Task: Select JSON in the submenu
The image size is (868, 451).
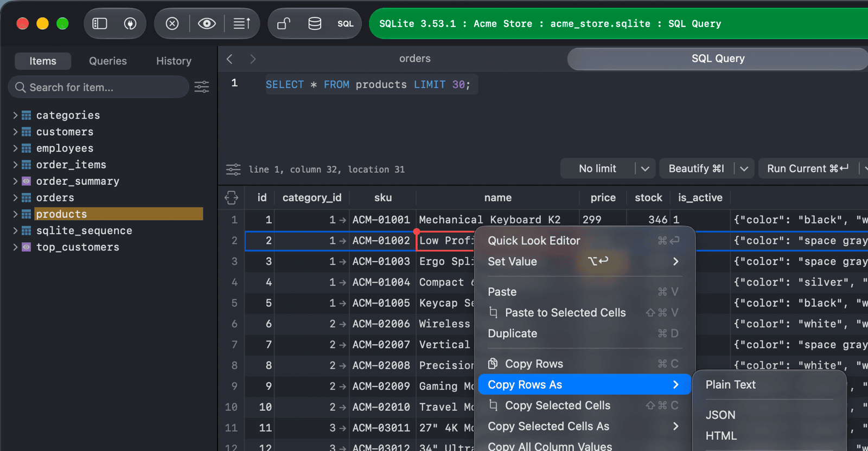Action: 769,415
